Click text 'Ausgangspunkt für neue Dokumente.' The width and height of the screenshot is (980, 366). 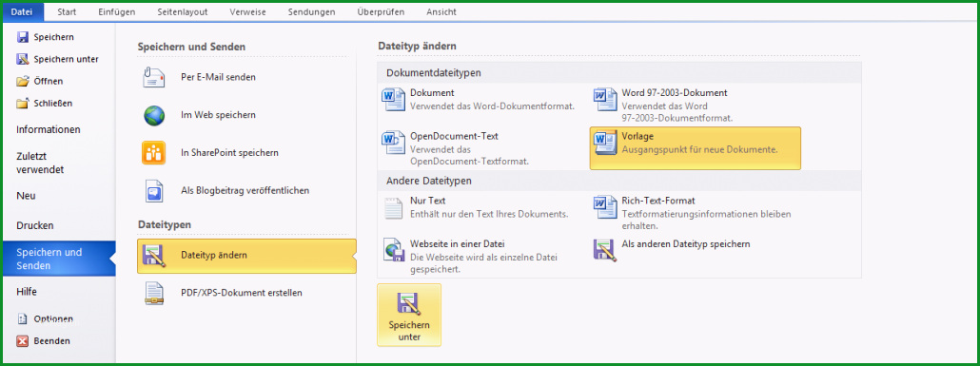click(700, 150)
